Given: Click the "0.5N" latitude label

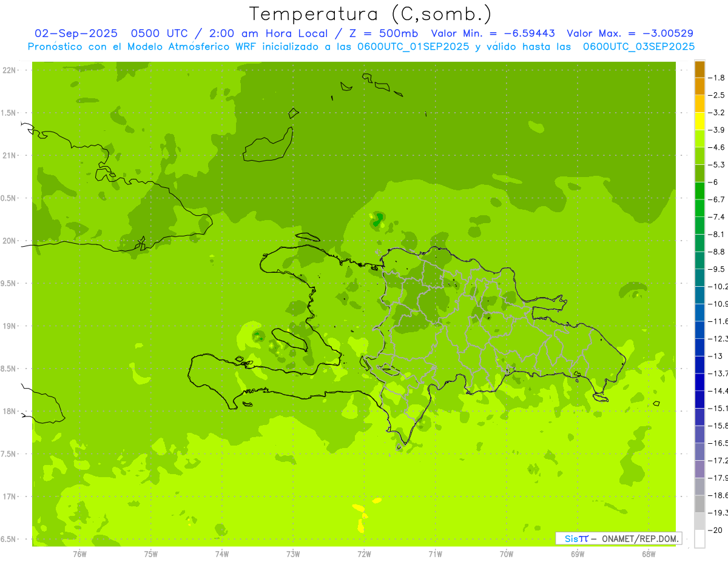Looking at the screenshot, I should [x=9, y=198].
